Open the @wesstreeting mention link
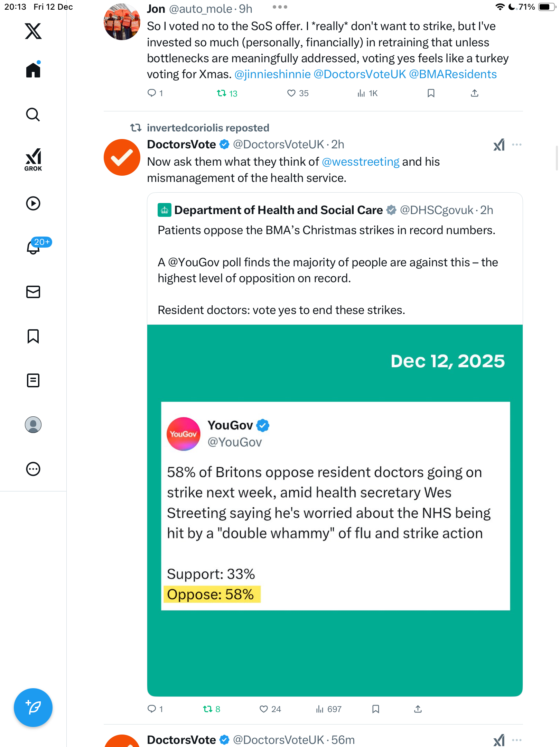 [361, 162]
